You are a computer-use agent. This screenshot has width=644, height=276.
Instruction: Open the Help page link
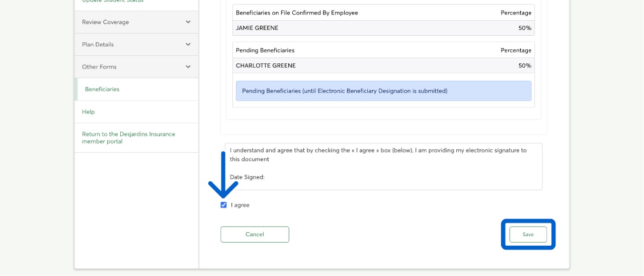(x=89, y=112)
